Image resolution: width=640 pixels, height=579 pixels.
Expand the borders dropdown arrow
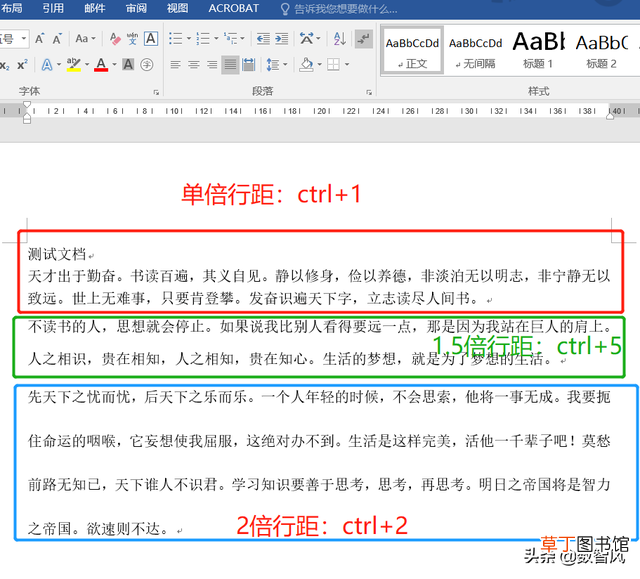click(347, 64)
